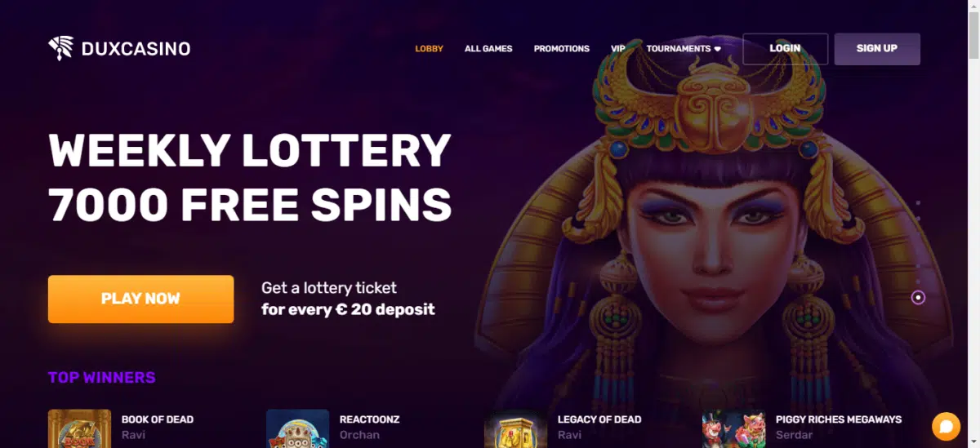Click the DuxCasino logo icon
The image size is (980, 448).
point(61,49)
